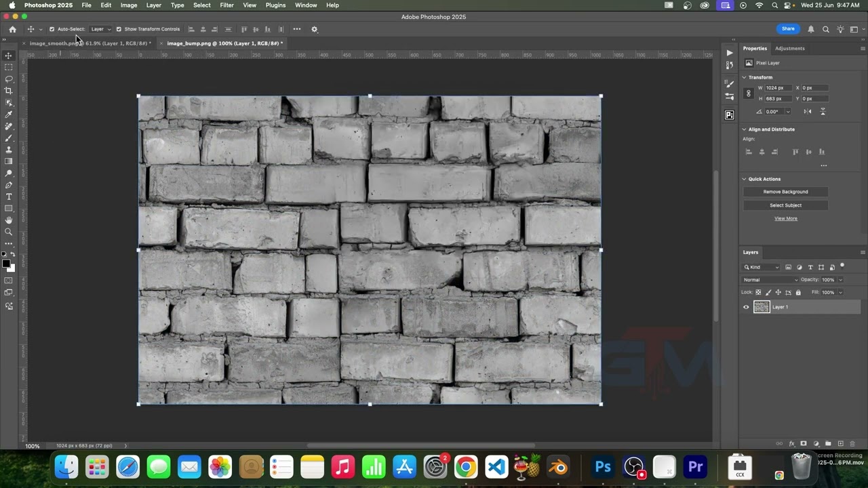Collapse the Transform section

coord(745,77)
